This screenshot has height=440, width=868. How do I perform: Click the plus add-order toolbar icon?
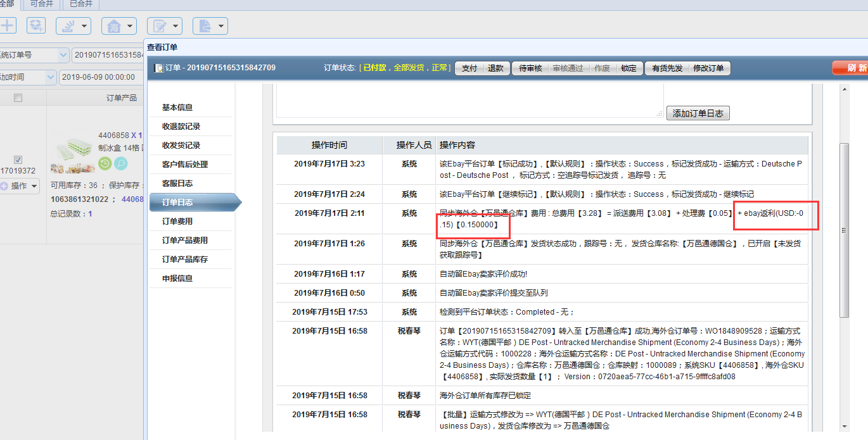point(7,26)
